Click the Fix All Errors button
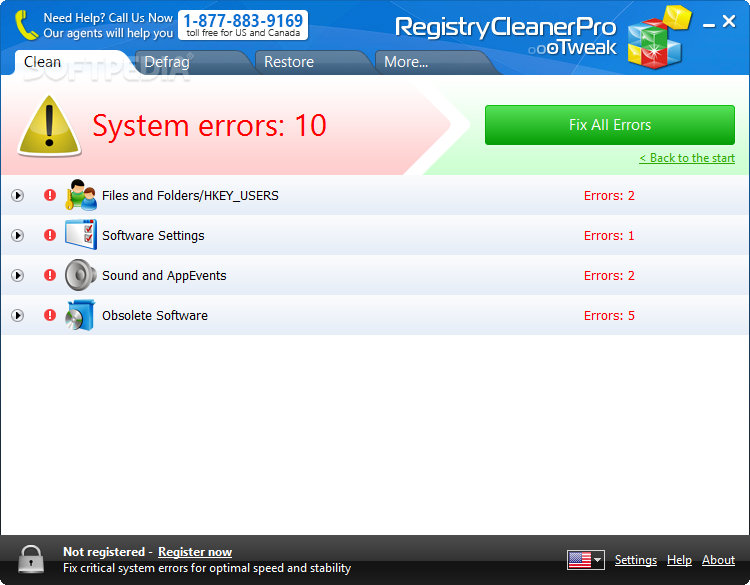 [610, 125]
